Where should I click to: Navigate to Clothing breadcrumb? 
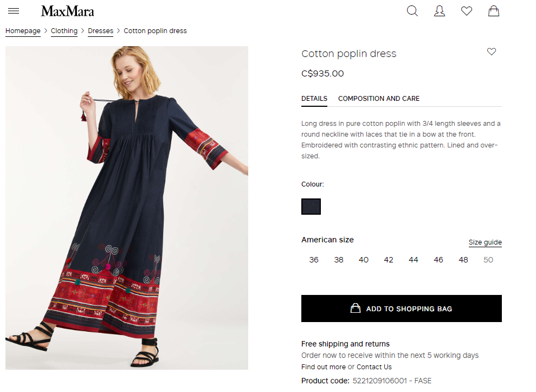point(64,31)
